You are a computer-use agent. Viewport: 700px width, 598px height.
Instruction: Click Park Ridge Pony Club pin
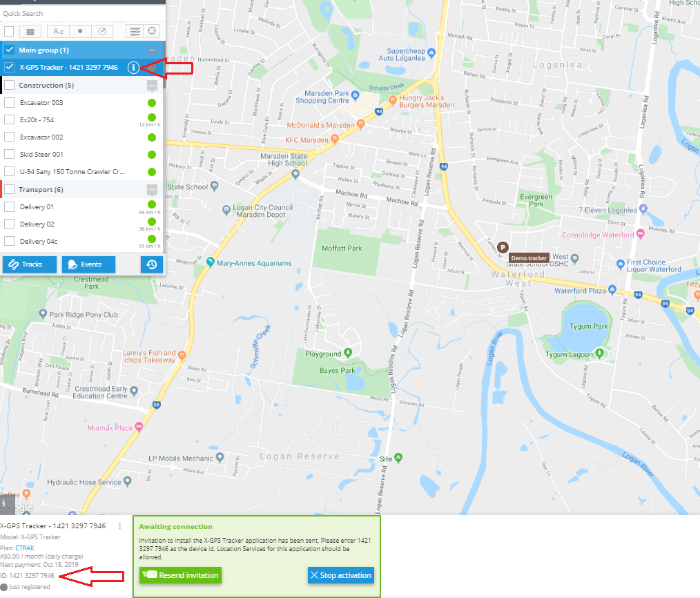click(x=43, y=314)
